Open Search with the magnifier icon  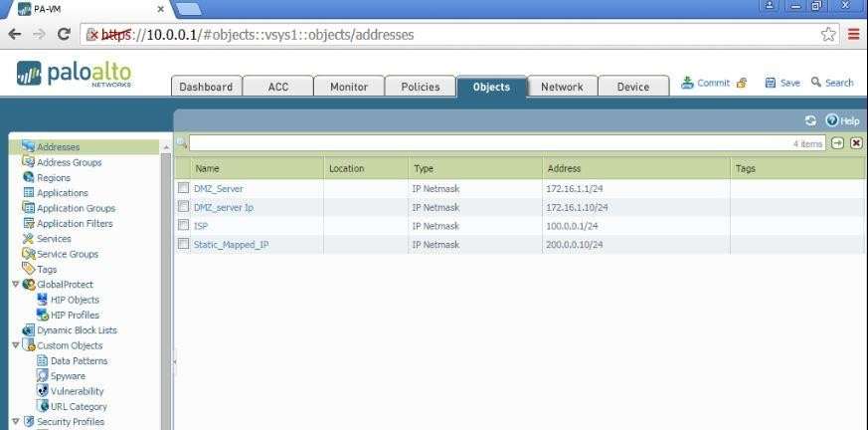tap(816, 84)
